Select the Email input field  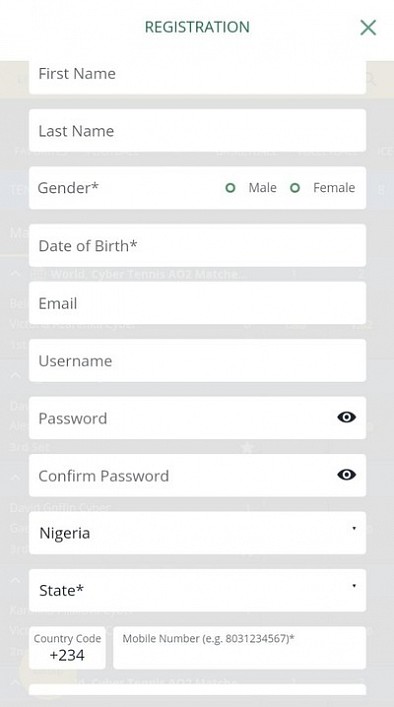[197, 303]
